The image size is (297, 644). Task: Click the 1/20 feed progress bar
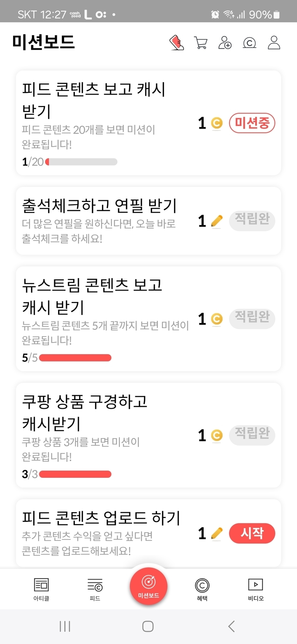coord(82,162)
